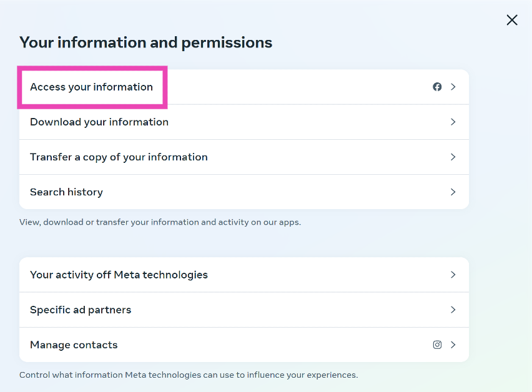
Task: Select Transfer a copy of your information
Action: 119,157
